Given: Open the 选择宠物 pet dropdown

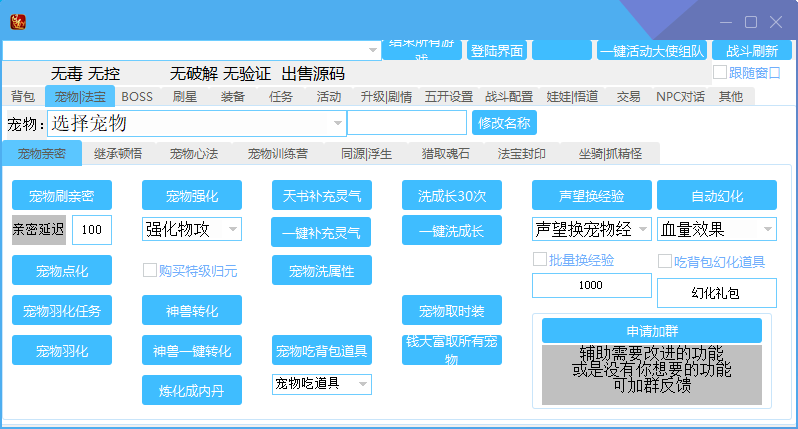Looking at the screenshot, I should (x=337, y=123).
